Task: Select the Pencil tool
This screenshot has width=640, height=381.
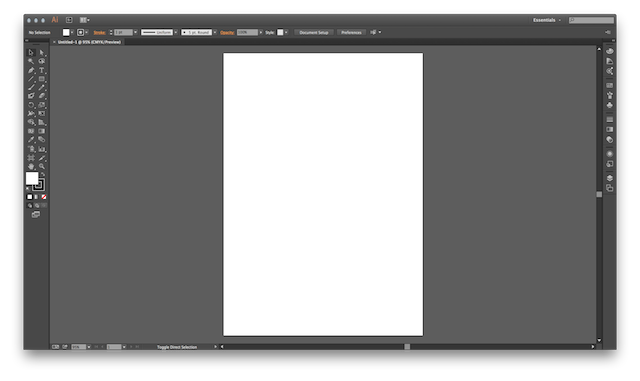Action: point(42,87)
